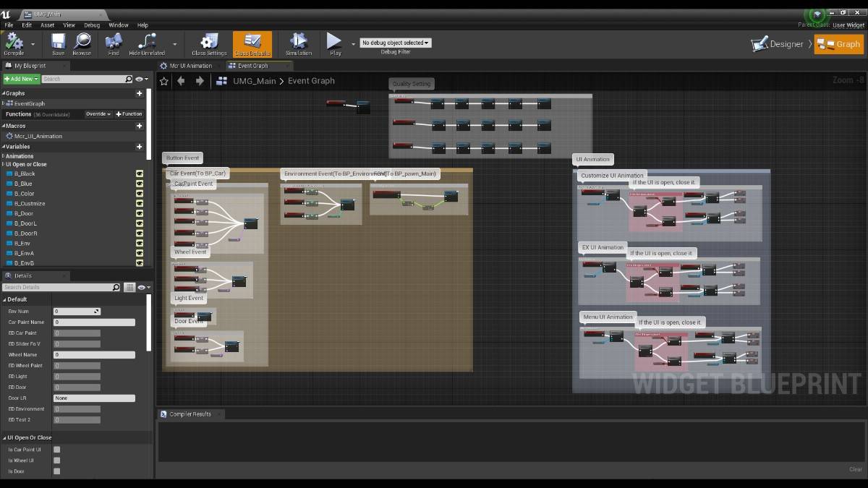Compile the blueprint with the Compile icon
This screenshot has height=488, width=868.
pyautogui.click(x=14, y=41)
